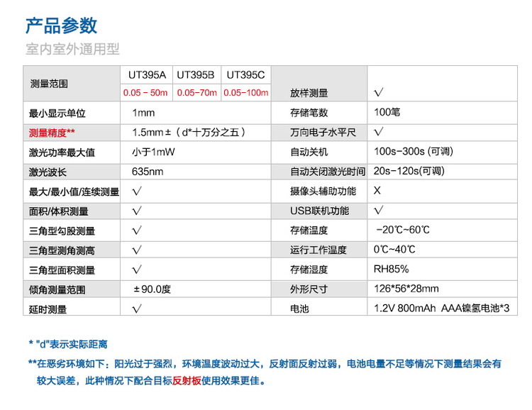Click the 产品参数 heading

click(x=61, y=26)
